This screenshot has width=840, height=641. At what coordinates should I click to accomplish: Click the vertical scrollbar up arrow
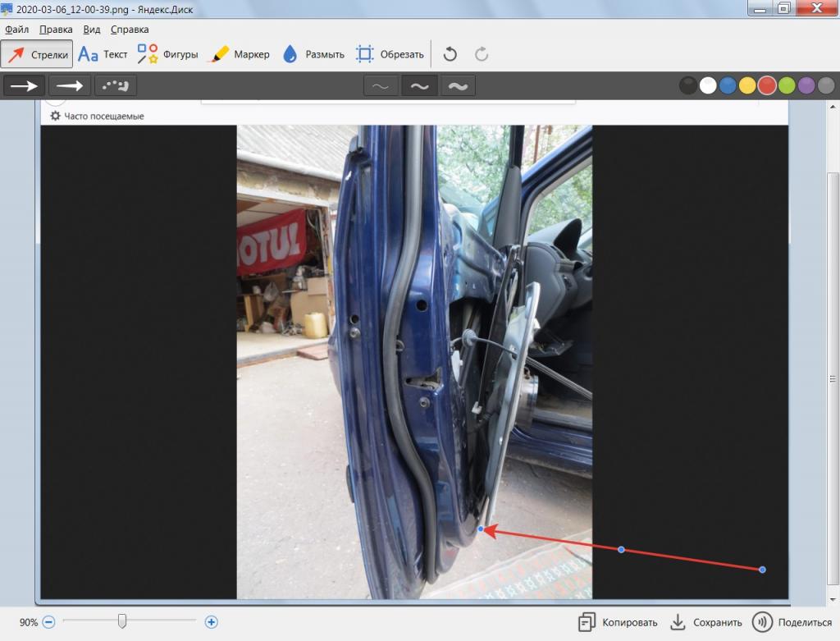(x=833, y=107)
